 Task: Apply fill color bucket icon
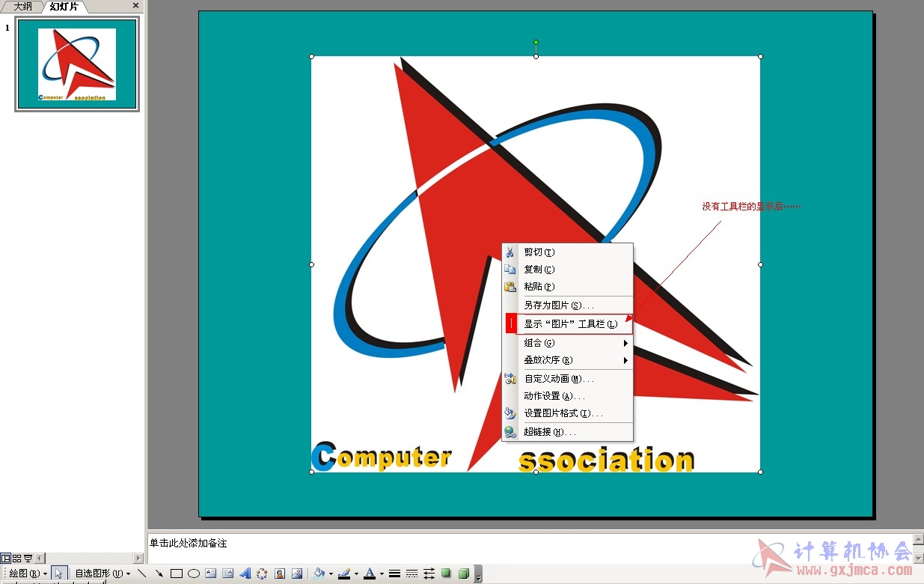[x=319, y=574]
